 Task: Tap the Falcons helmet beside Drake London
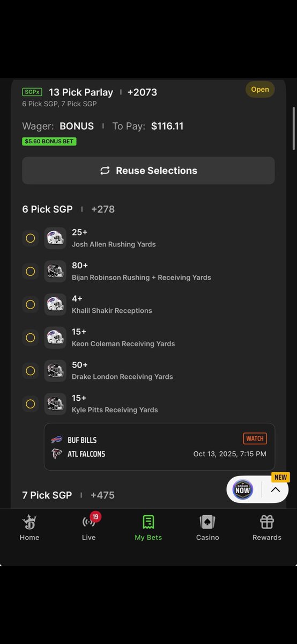pos(55,371)
